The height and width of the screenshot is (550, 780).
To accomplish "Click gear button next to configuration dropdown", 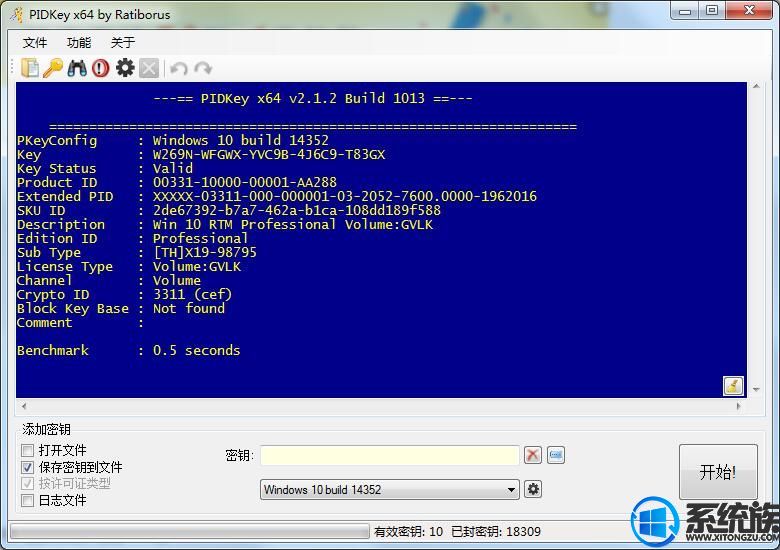I will pos(533,489).
